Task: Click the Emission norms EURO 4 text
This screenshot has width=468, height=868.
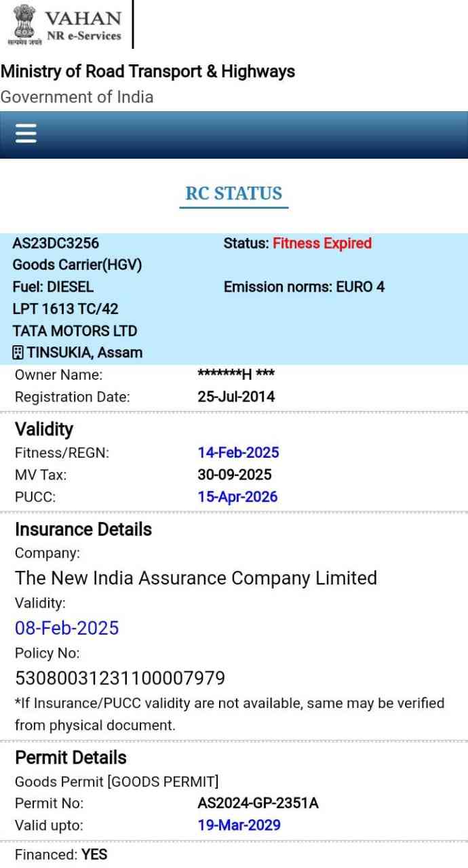Action: (304, 287)
